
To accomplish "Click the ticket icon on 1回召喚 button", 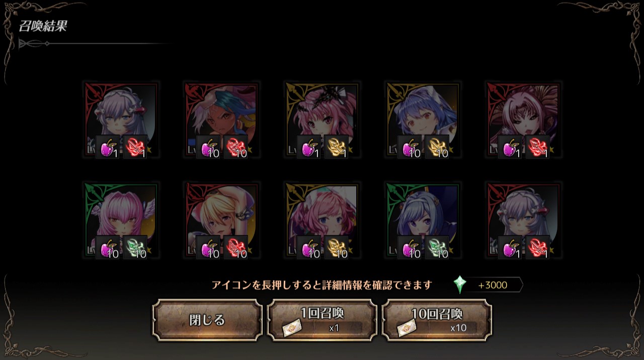I will coord(291,328).
